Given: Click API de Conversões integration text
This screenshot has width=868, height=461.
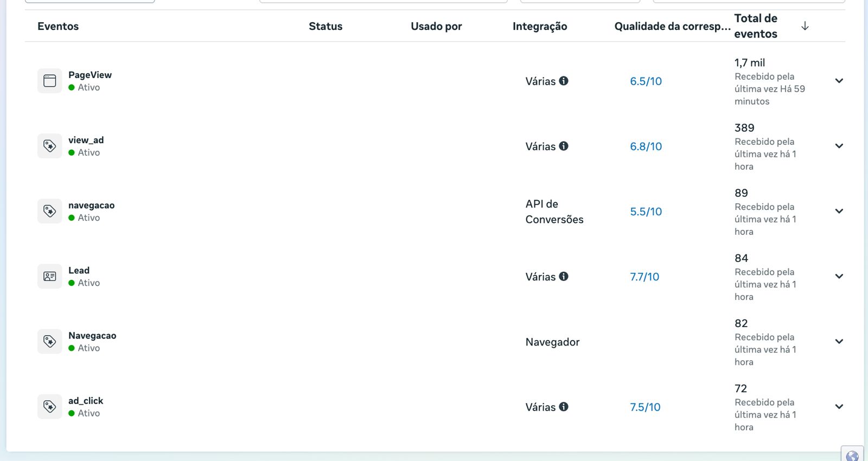Looking at the screenshot, I should (554, 212).
